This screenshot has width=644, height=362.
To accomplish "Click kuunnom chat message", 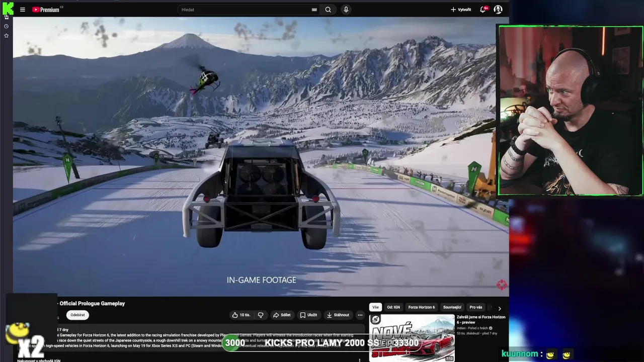I will point(536,354).
